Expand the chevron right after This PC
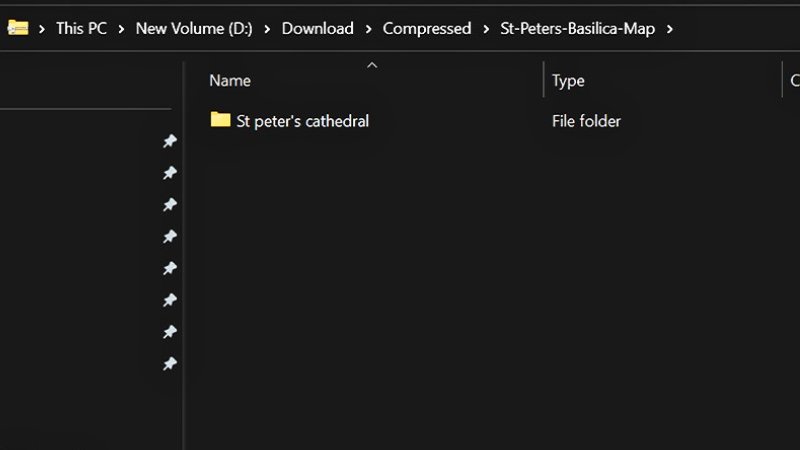The height and width of the screenshot is (450, 800). (x=121, y=28)
